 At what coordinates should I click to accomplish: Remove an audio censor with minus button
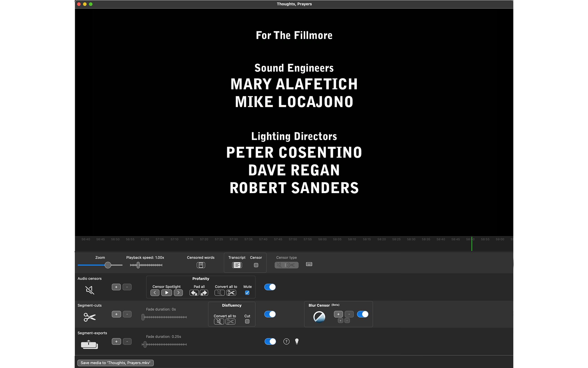pyautogui.click(x=127, y=287)
